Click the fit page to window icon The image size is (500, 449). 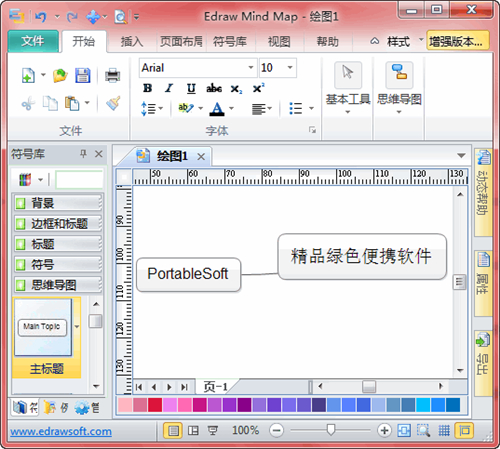(404, 430)
